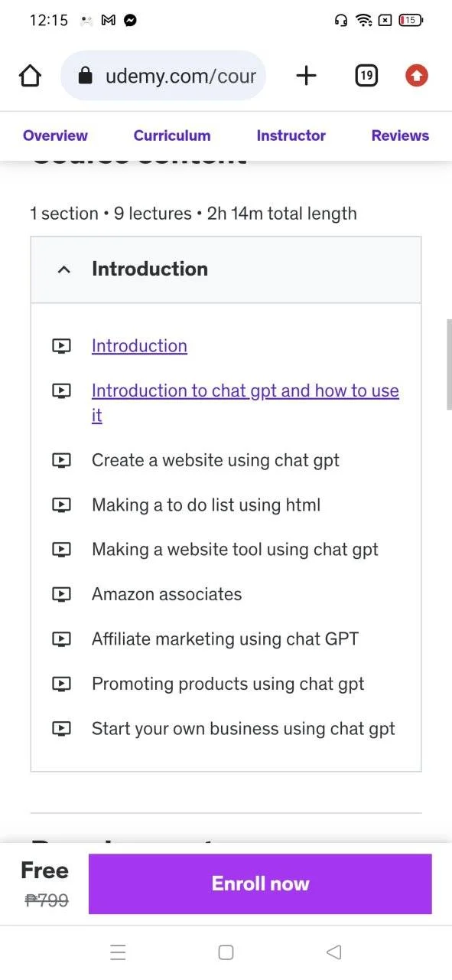Go to the Instructor tab
Viewport: 452px width, 980px height.
[291, 136]
